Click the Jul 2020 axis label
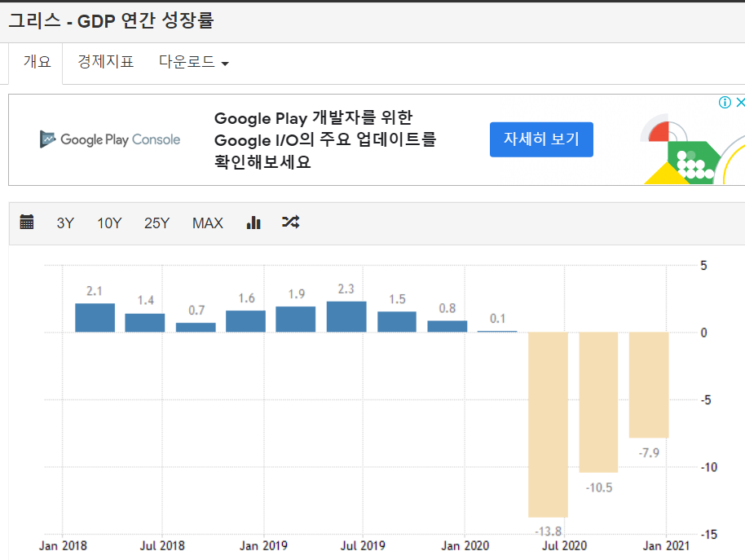 (564, 546)
